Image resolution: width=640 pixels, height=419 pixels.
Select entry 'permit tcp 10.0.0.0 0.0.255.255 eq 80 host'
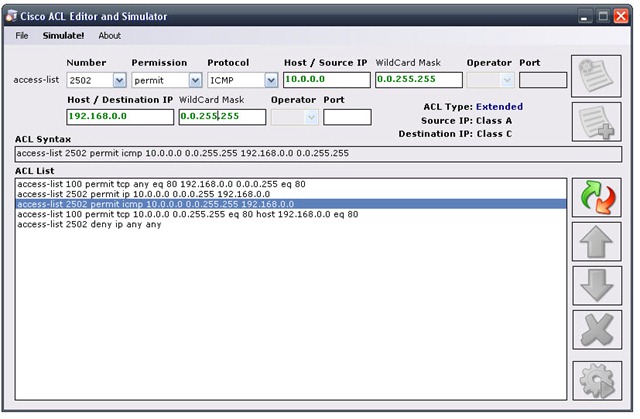291,214
